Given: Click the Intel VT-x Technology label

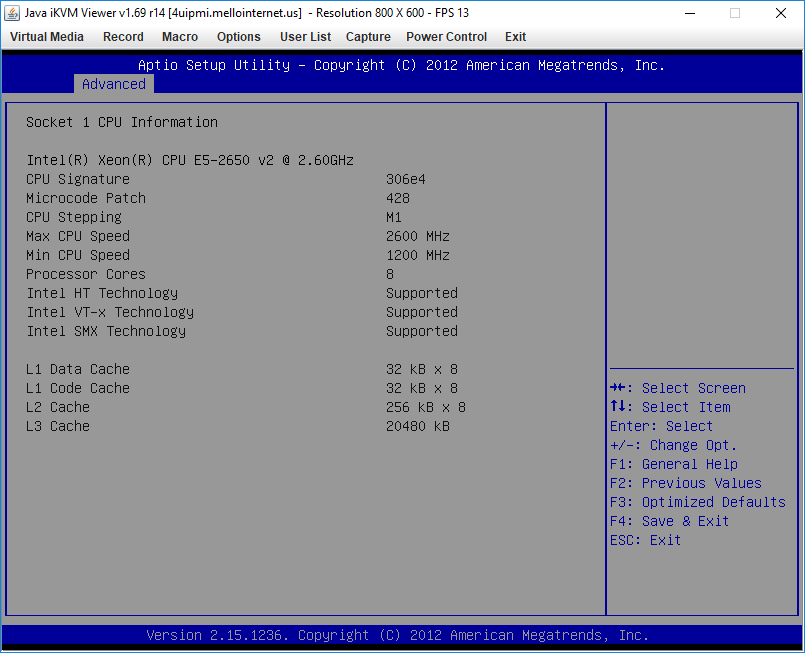Looking at the screenshot, I should pos(110,312).
